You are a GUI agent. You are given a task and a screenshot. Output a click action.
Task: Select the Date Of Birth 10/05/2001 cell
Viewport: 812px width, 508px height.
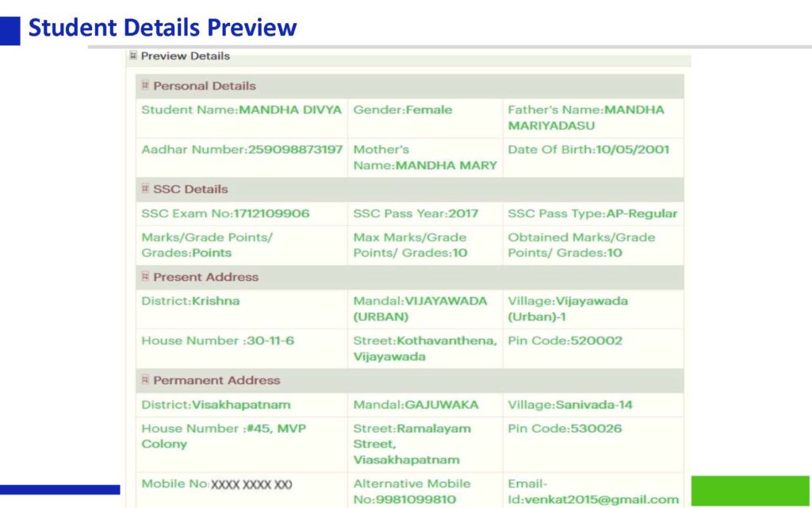pos(588,149)
